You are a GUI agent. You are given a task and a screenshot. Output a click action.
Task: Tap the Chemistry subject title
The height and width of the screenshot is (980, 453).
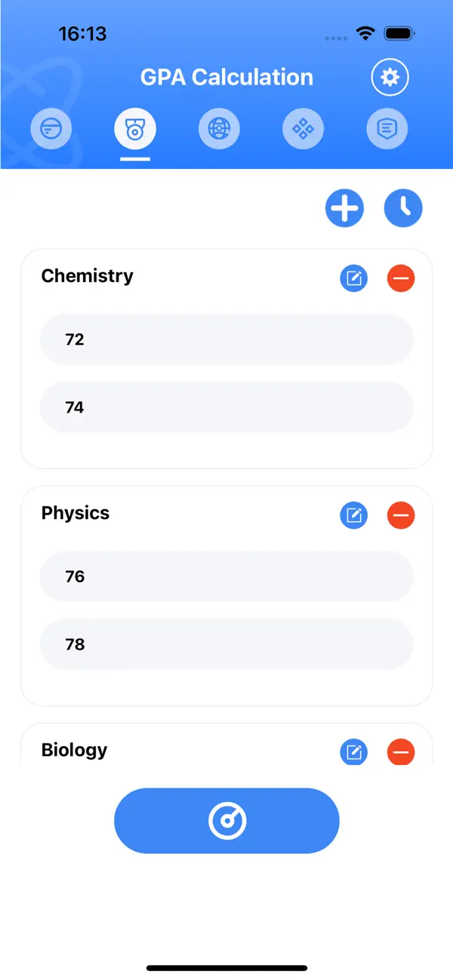point(88,276)
